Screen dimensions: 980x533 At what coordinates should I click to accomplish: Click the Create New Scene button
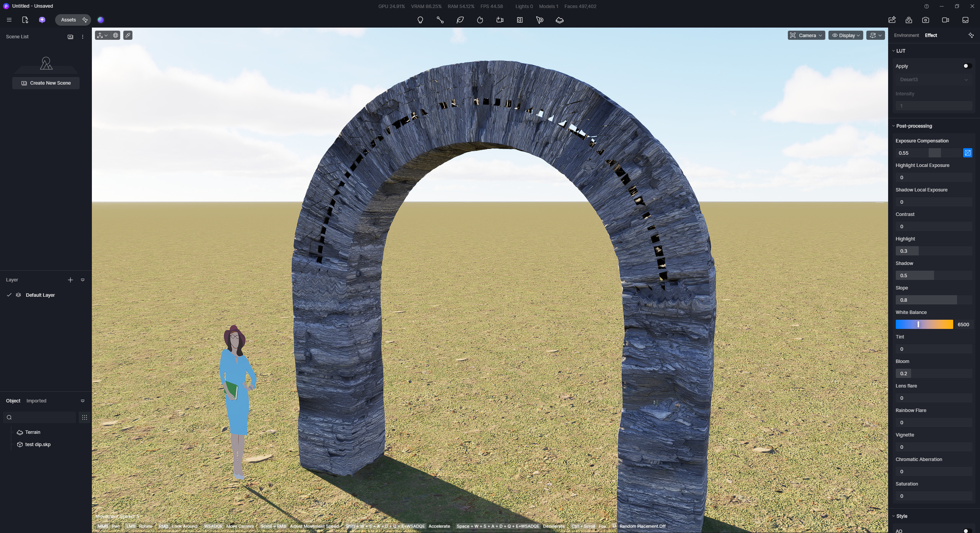click(x=46, y=83)
